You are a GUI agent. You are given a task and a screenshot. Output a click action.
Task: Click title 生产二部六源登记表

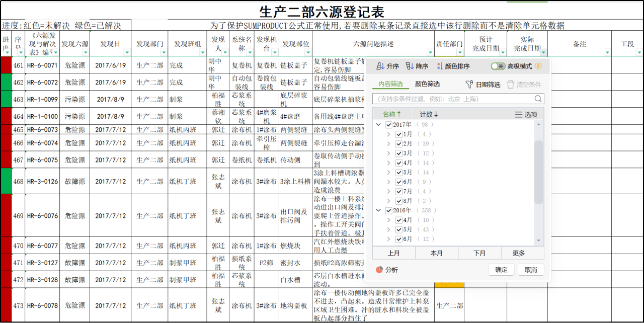click(x=321, y=12)
